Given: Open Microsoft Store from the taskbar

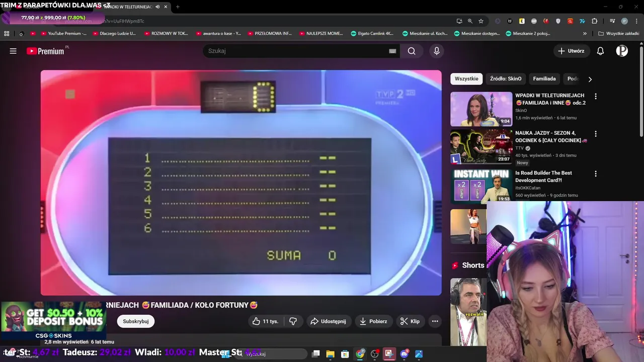Looking at the screenshot, I should pyautogui.click(x=345, y=354).
